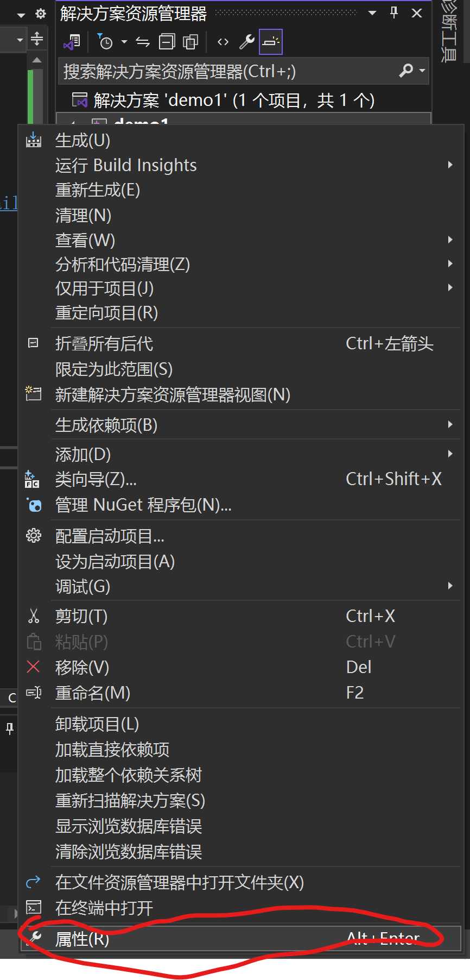Pin the Solution Explorer panel

394,13
